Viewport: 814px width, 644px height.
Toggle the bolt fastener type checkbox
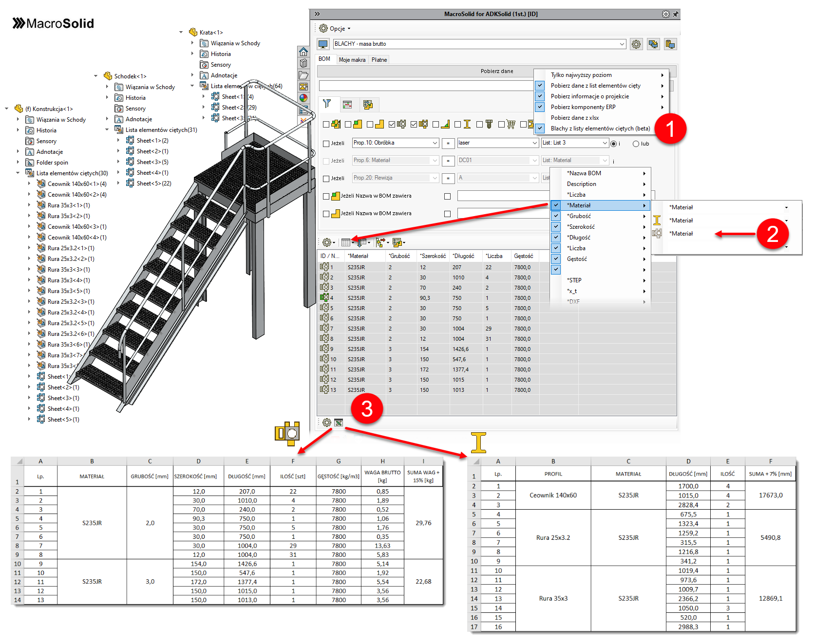click(479, 125)
